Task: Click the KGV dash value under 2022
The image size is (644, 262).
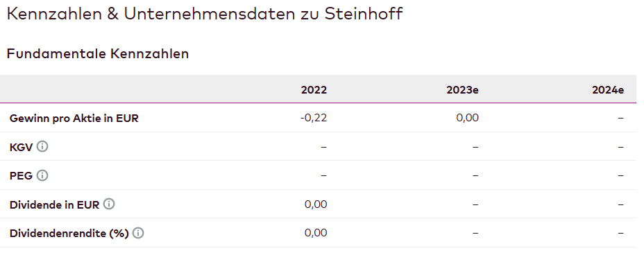Action: coord(323,147)
